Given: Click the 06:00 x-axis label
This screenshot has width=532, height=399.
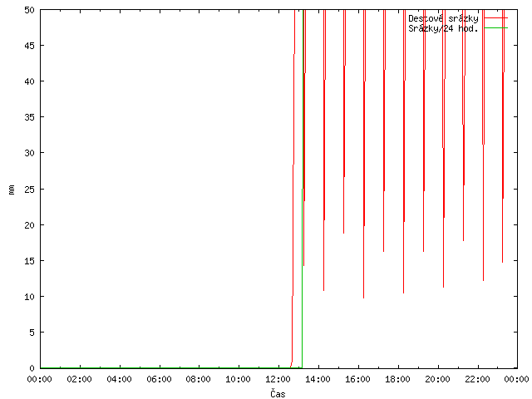Looking at the screenshot, I should pos(159,379).
